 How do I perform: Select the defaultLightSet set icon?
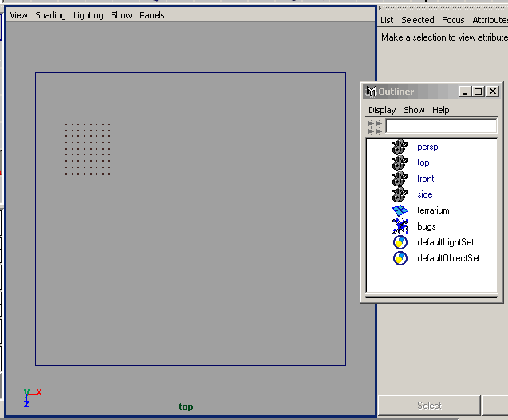(x=400, y=242)
